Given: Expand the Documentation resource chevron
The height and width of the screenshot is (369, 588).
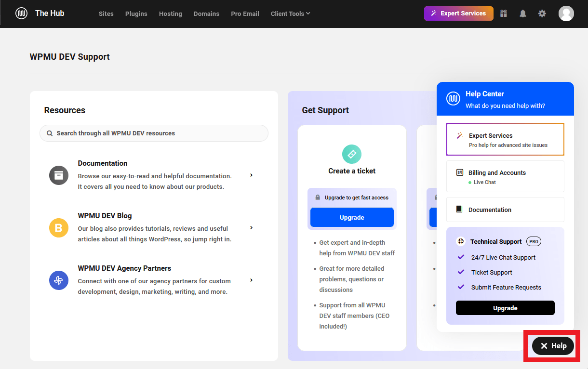Looking at the screenshot, I should [251, 175].
